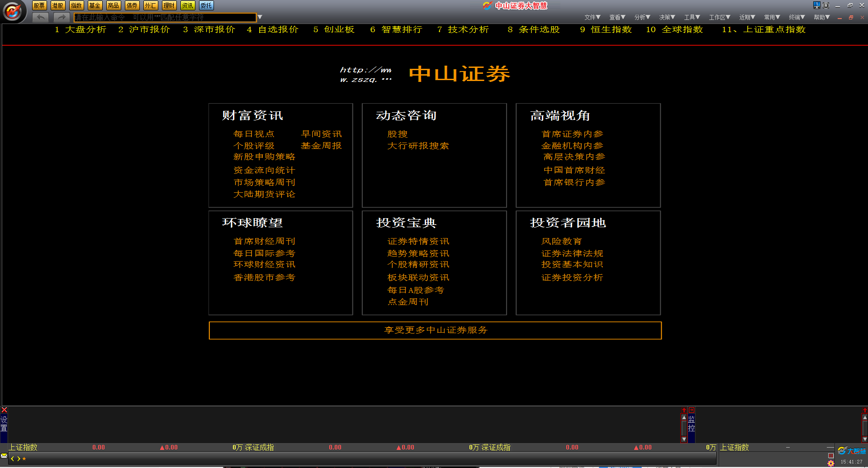Open the 外汇 toolbar button
Image resolution: width=868 pixels, height=468 pixels.
coord(151,5)
